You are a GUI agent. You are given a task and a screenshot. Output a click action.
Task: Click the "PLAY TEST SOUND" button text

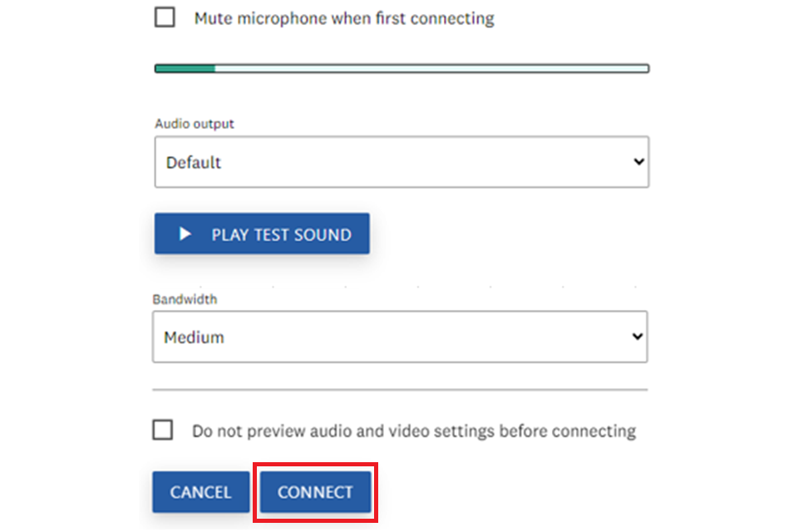(281, 235)
